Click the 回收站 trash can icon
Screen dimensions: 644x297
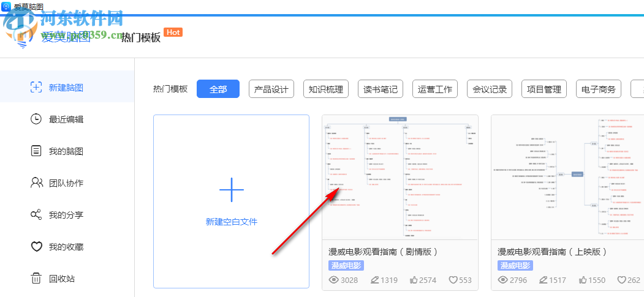pos(36,279)
